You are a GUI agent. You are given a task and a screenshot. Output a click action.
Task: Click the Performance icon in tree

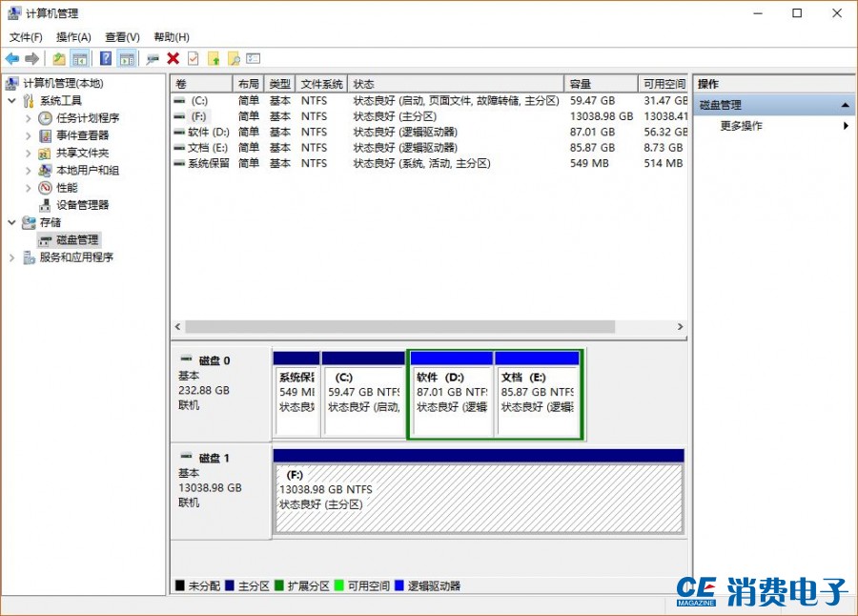coord(45,188)
